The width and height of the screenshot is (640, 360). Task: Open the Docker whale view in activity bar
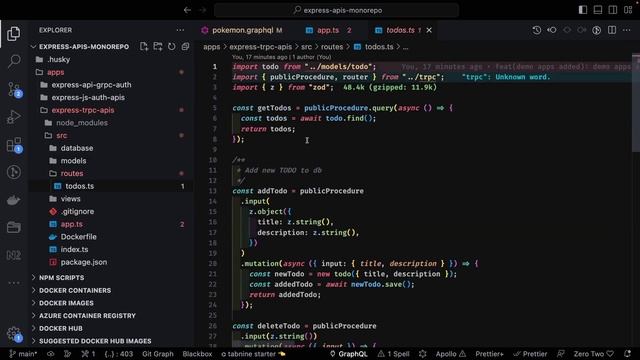click(13, 200)
